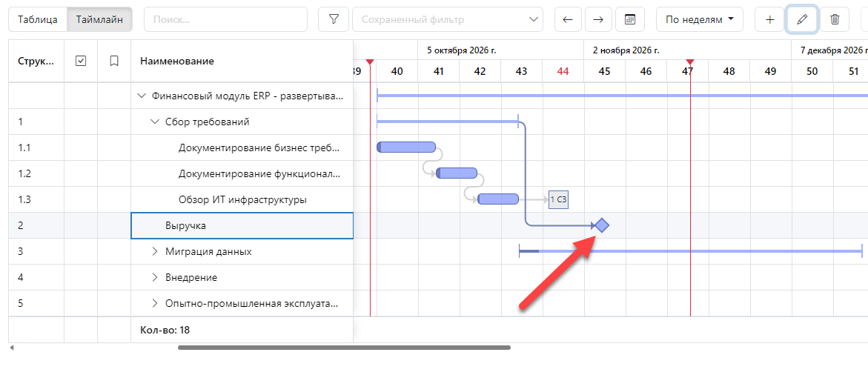Click the Структура column header

click(36, 62)
